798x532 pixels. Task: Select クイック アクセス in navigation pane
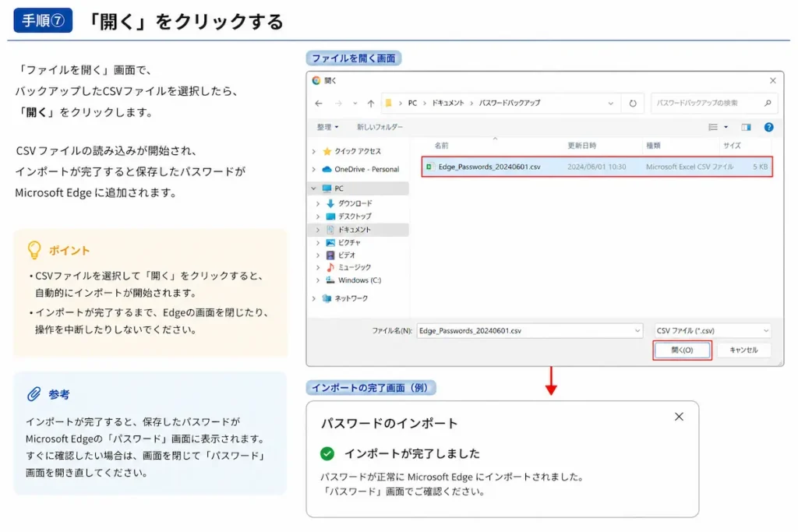357,152
